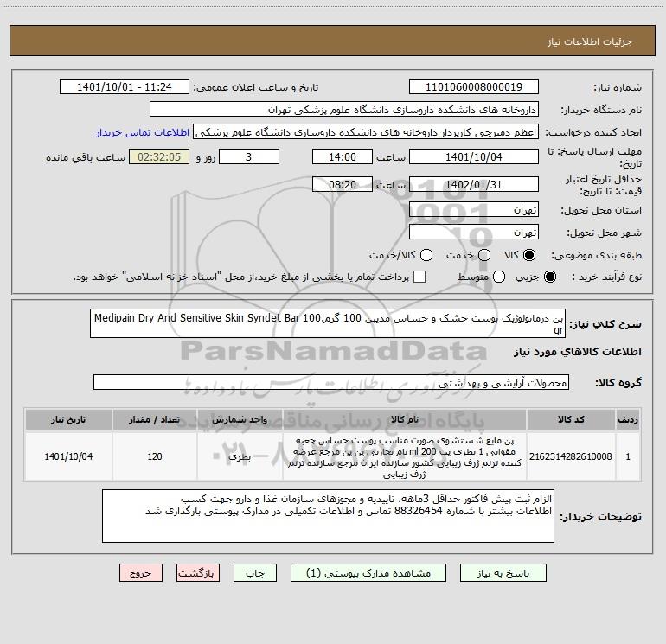Image resolution: width=666 pixels, height=644 pixels.
Task: Click the delivery city field تهران
Action: tap(474, 233)
